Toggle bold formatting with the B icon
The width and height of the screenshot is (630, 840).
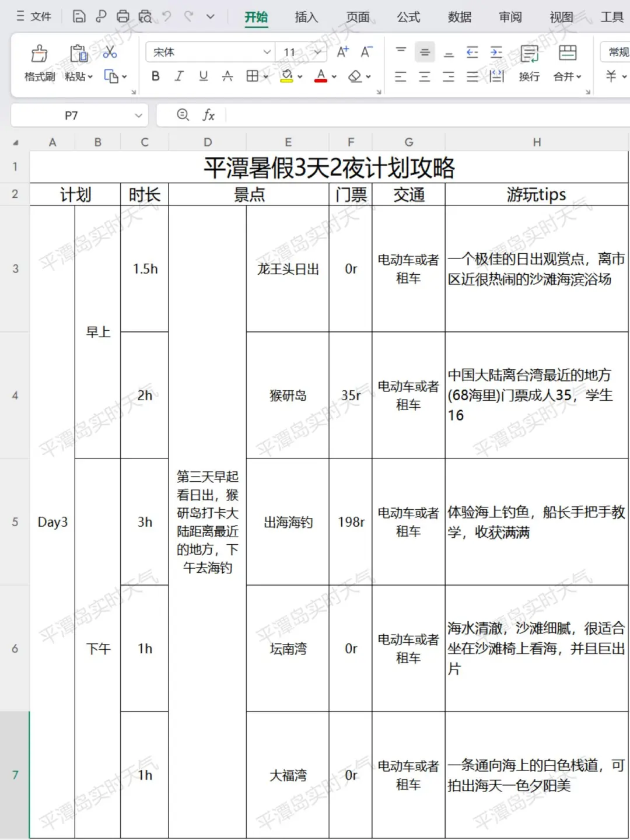[155, 76]
